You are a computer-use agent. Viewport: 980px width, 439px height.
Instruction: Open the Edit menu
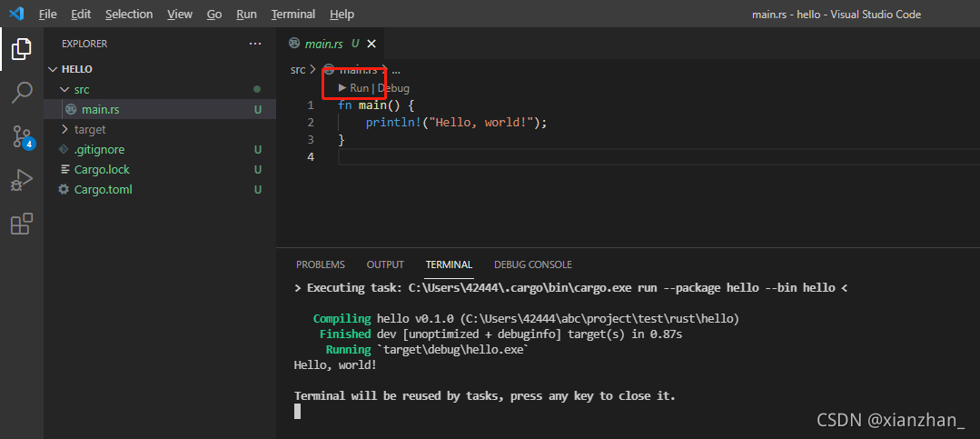[x=81, y=14]
